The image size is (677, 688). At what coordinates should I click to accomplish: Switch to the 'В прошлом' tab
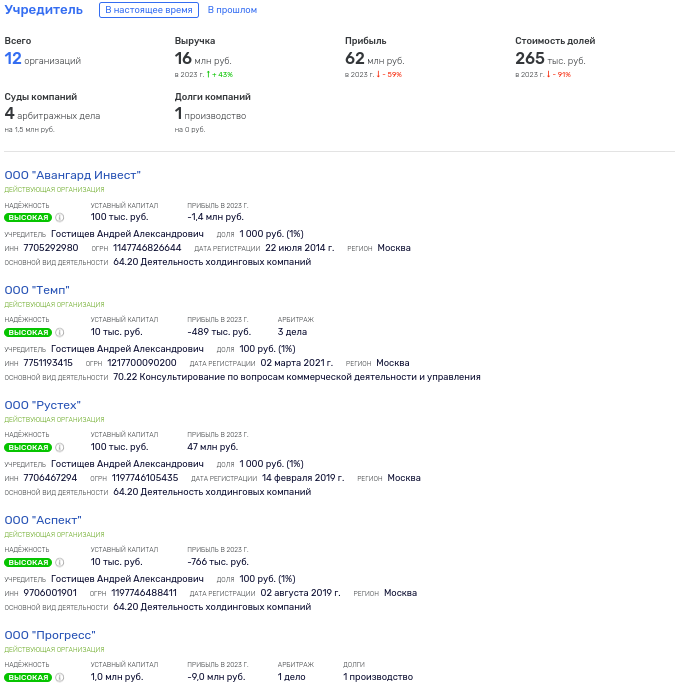coord(232,10)
